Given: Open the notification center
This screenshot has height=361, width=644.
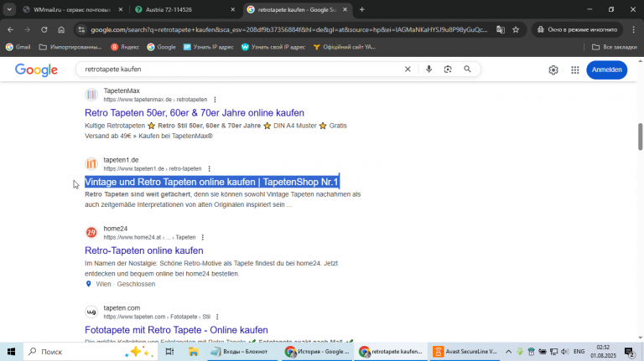Looking at the screenshot, I should [629, 352].
